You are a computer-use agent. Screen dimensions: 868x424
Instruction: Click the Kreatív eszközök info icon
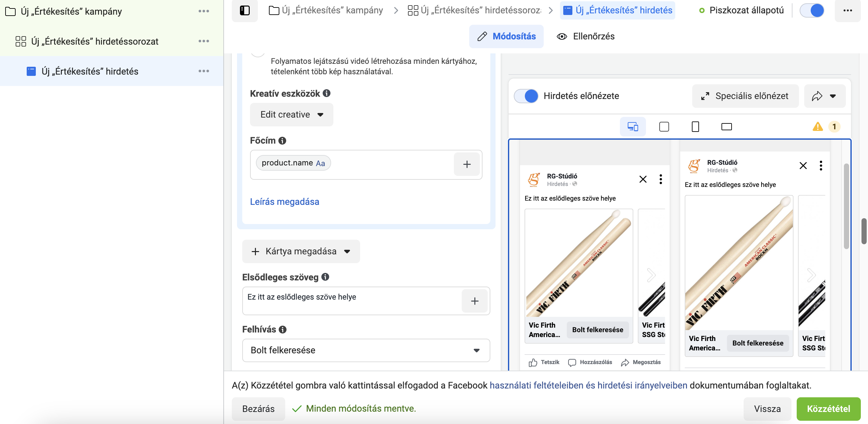(x=327, y=93)
